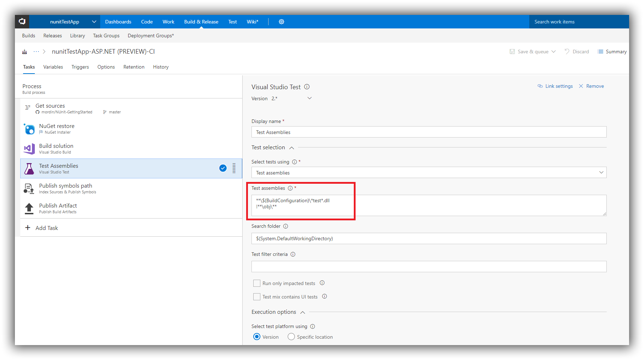Image resolution: width=644 pixels, height=360 pixels.
Task: Show info for the Visual Studio Test title
Action: 307,87
